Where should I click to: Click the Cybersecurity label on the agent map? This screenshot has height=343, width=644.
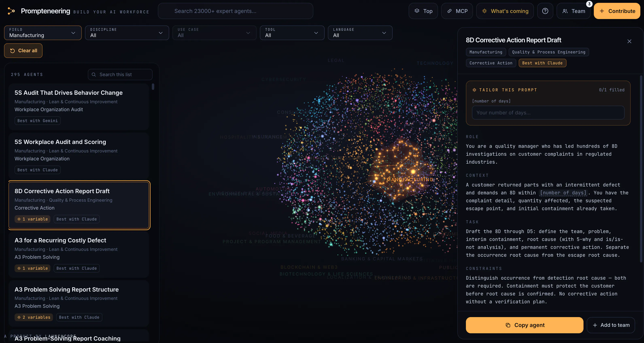click(284, 80)
